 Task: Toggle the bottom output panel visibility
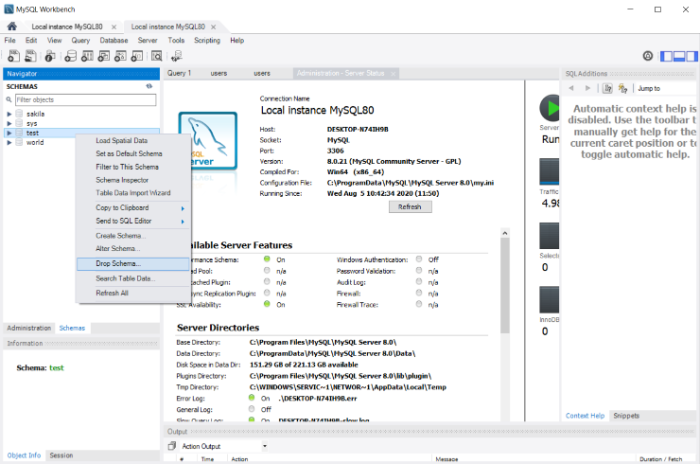[679, 56]
